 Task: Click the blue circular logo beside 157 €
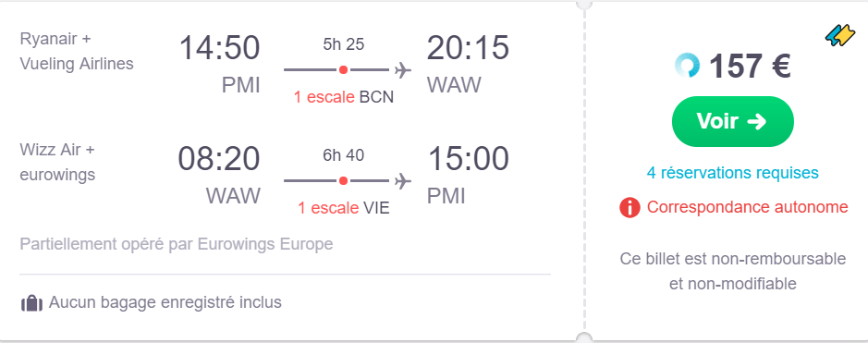(x=687, y=66)
